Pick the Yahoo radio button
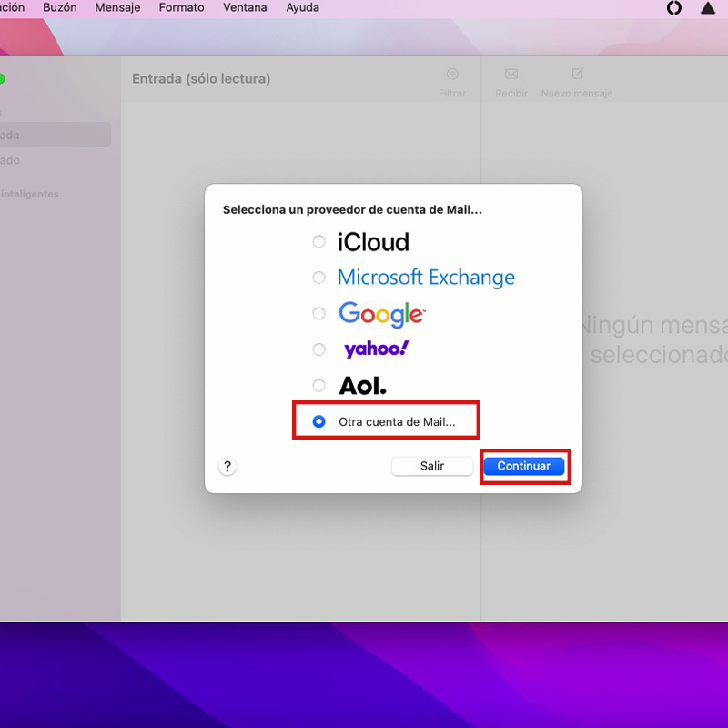This screenshot has height=728, width=728. coord(318,349)
